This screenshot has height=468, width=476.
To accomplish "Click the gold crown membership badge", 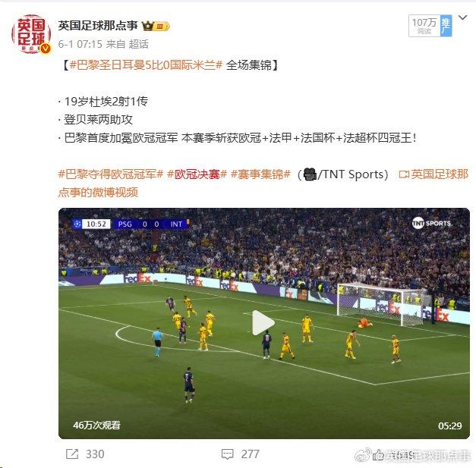I will (x=156, y=26).
